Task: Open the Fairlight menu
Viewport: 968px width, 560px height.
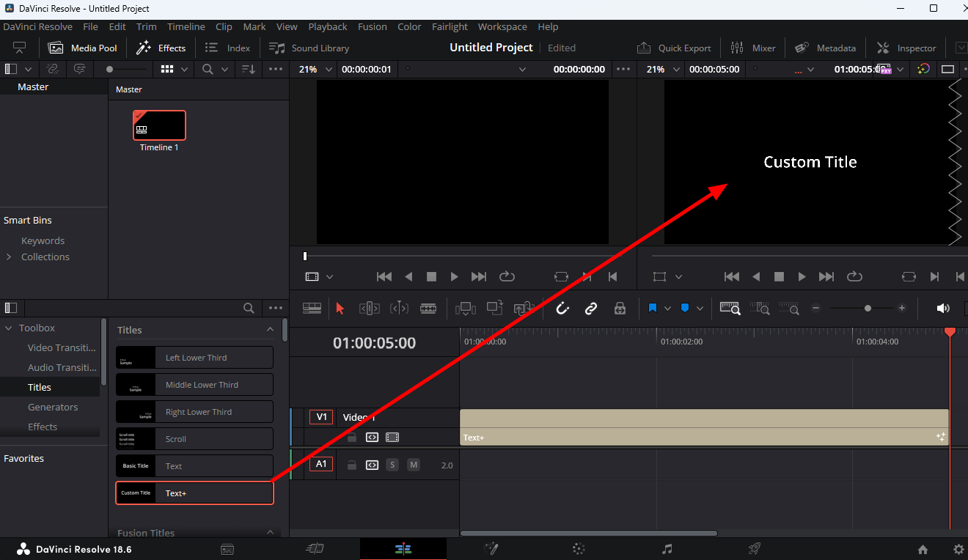Action: (x=450, y=26)
